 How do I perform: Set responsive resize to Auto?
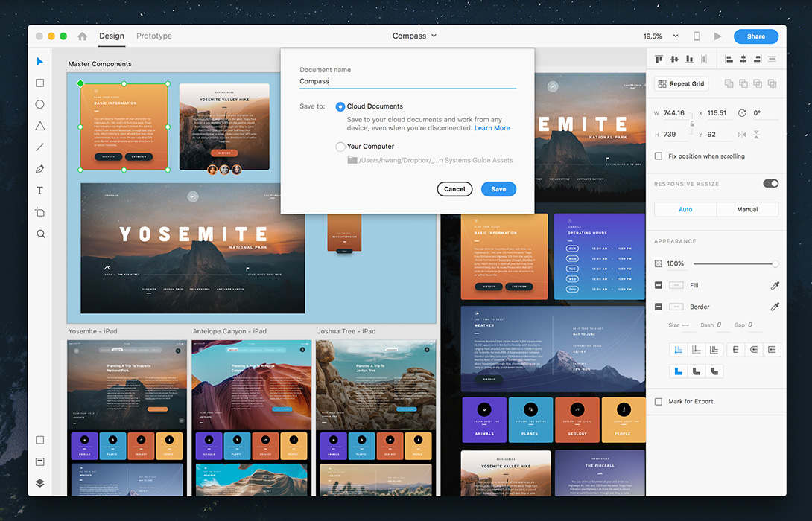click(x=685, y=209)
